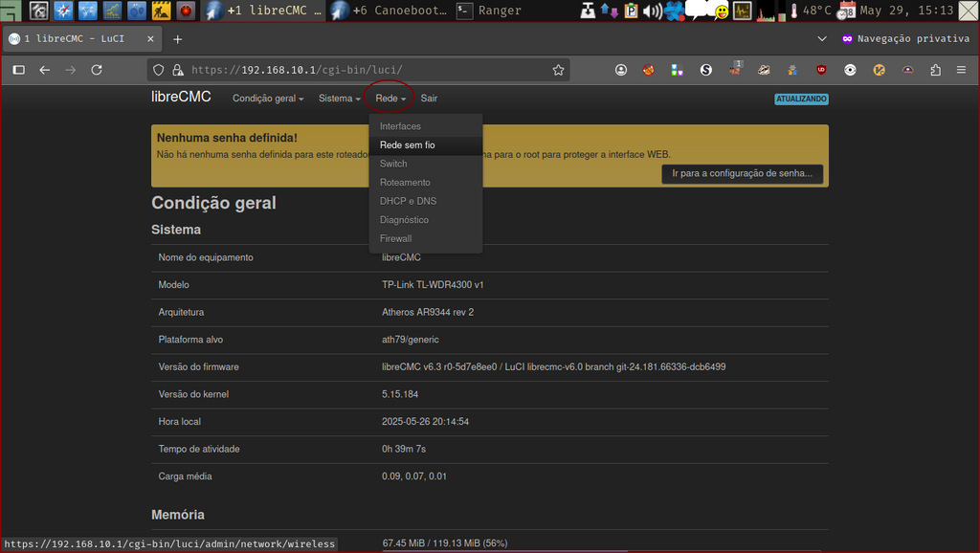Screen dimensions: 980x553
Task: Reload the current LuCI page
Action: [x=96, y=69]
